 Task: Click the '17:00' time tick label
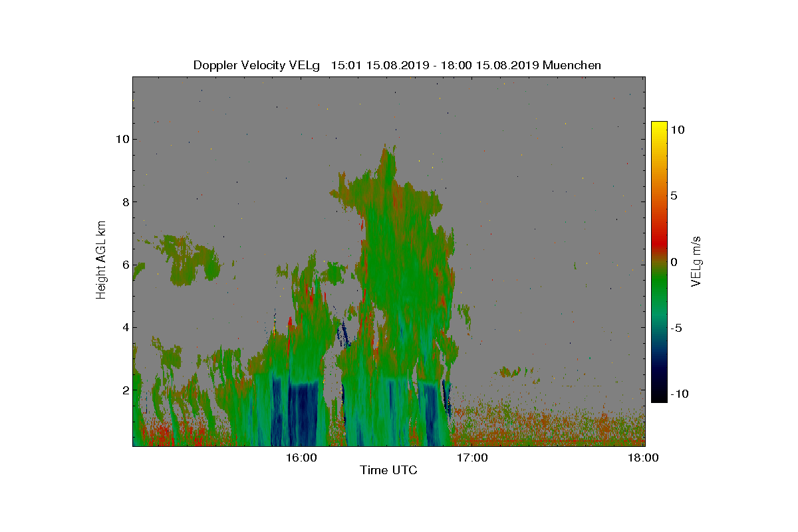pos(472,458)
